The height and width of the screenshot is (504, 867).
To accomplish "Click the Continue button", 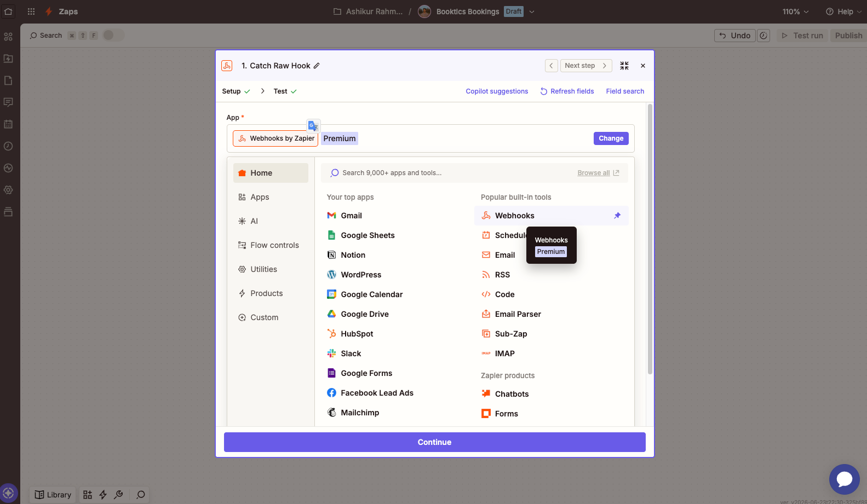I will [434, 442].
